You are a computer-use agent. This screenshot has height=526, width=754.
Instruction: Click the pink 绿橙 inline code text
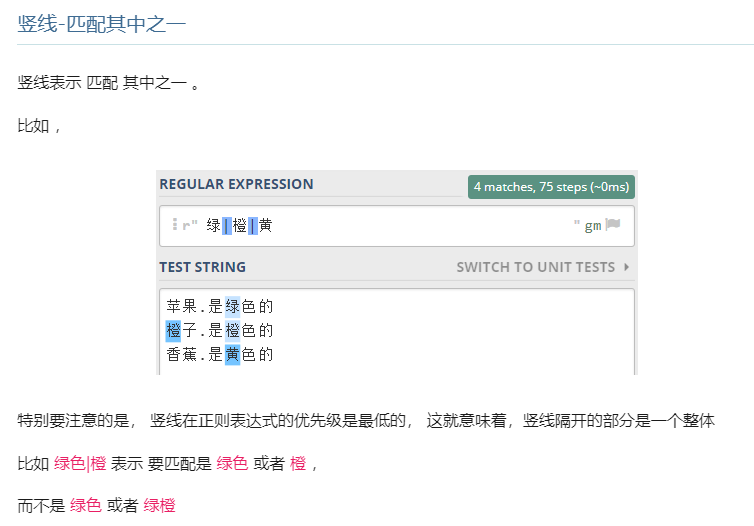click(x=159, y=506)
